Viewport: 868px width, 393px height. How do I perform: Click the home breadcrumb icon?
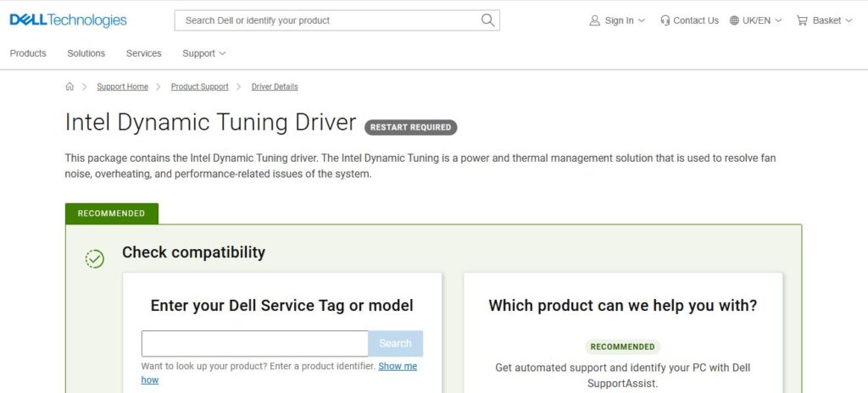(70, 86)
